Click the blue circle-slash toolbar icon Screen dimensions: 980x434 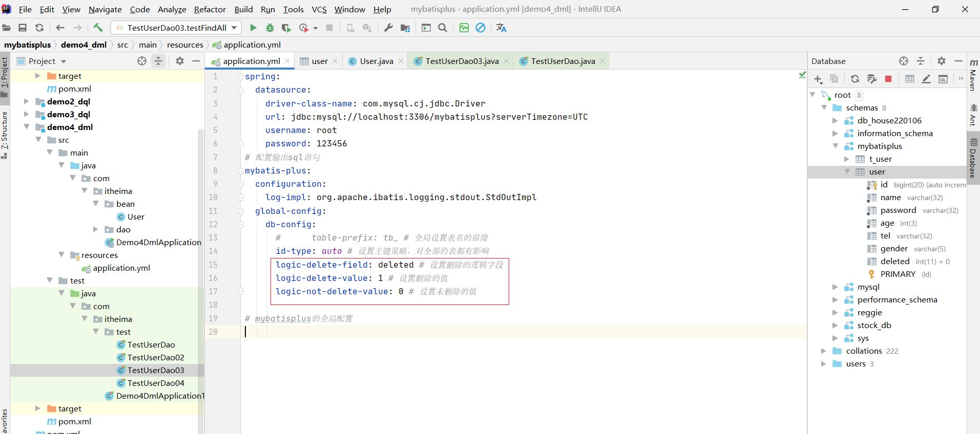point(481,28)
